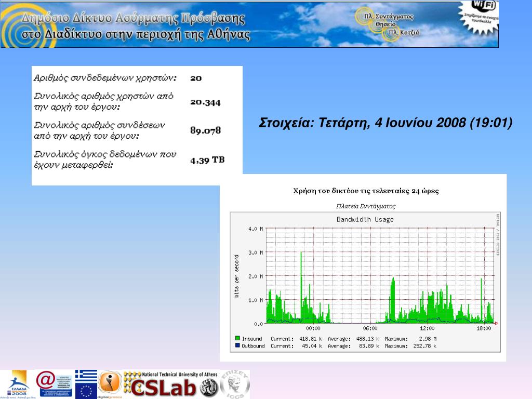Click the Θησείο location label
This screenshot has height=399, width=532.
coord(385,24)
